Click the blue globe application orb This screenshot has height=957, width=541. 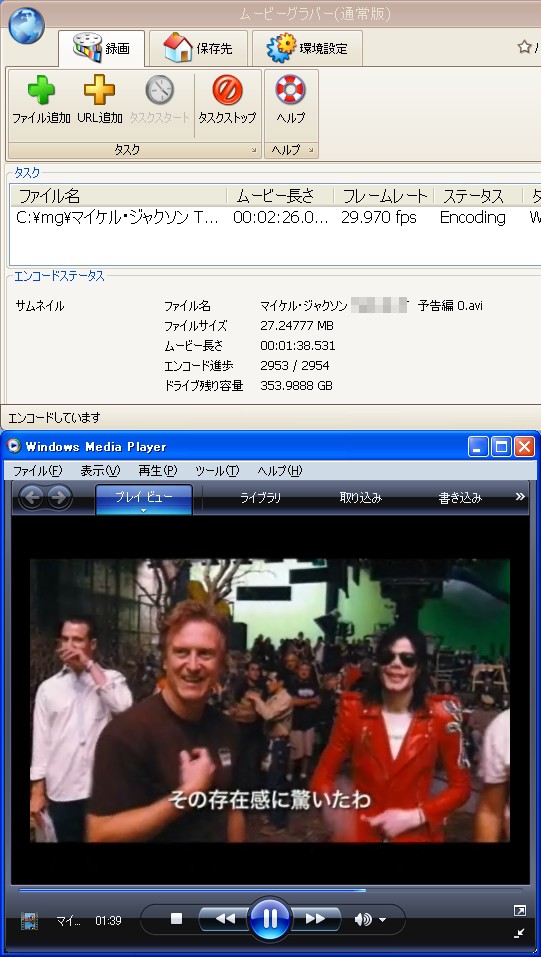coord(26,26)
